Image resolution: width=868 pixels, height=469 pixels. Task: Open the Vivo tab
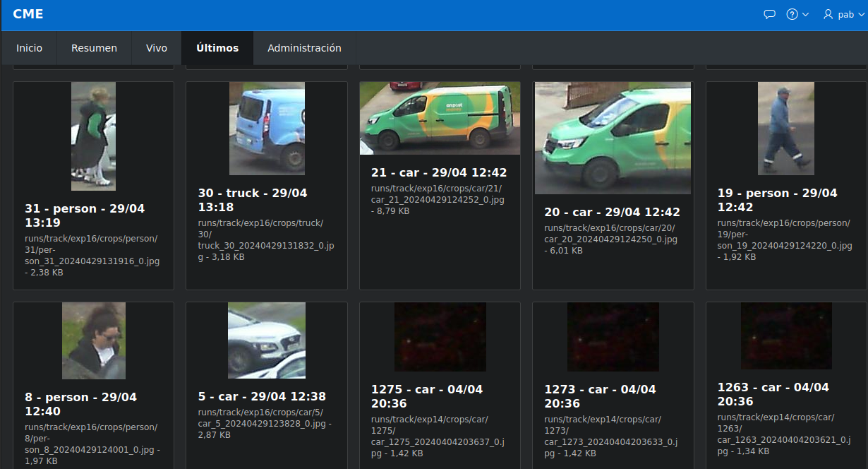157,48
